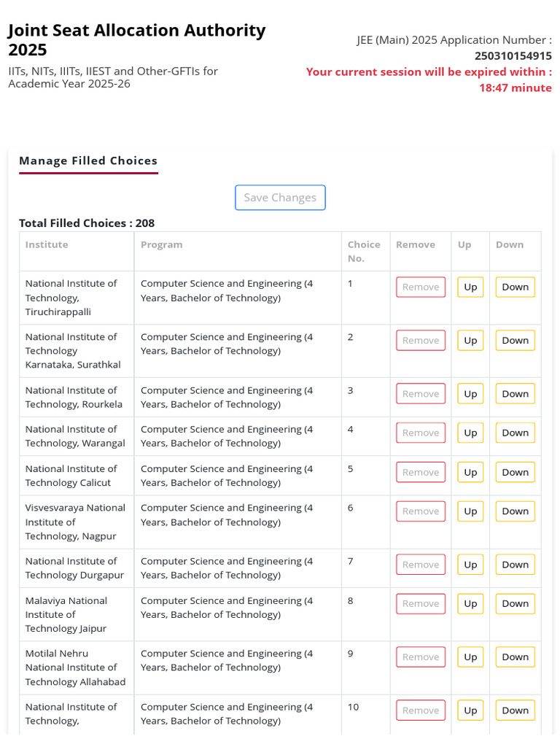Remove NIT Rourkela from choices
Screen dimensions: 560x747
coord(421,394)
